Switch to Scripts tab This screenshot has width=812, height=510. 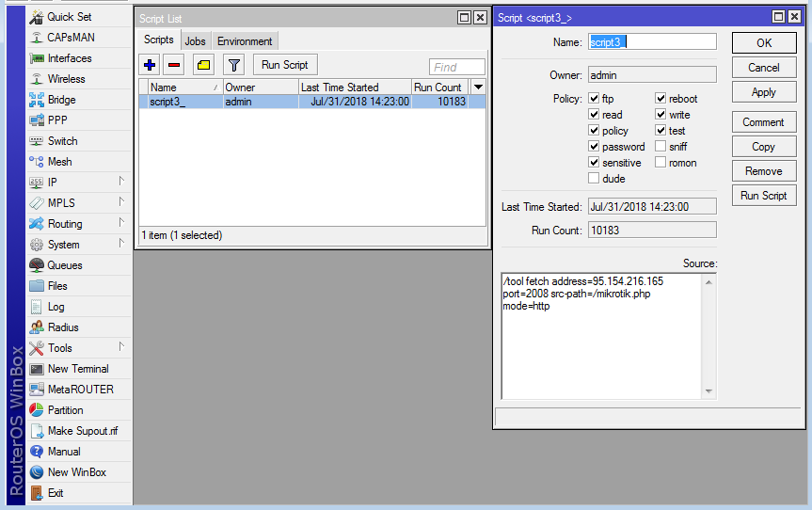click(159, 40)
